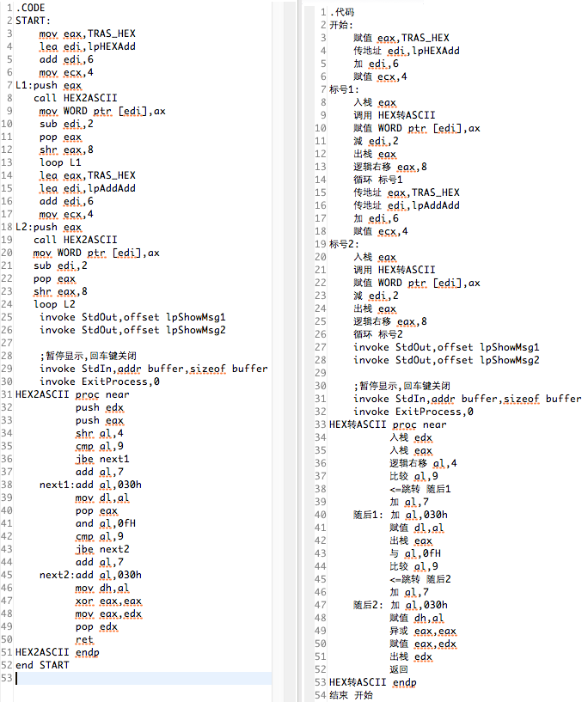Click the '<=跳转 随后2' instruction

tap(420, 579)
